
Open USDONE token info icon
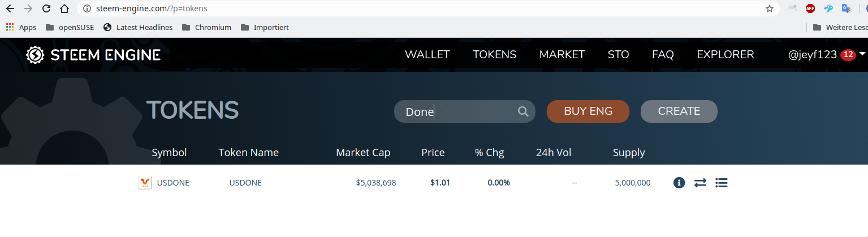(679, 183)
